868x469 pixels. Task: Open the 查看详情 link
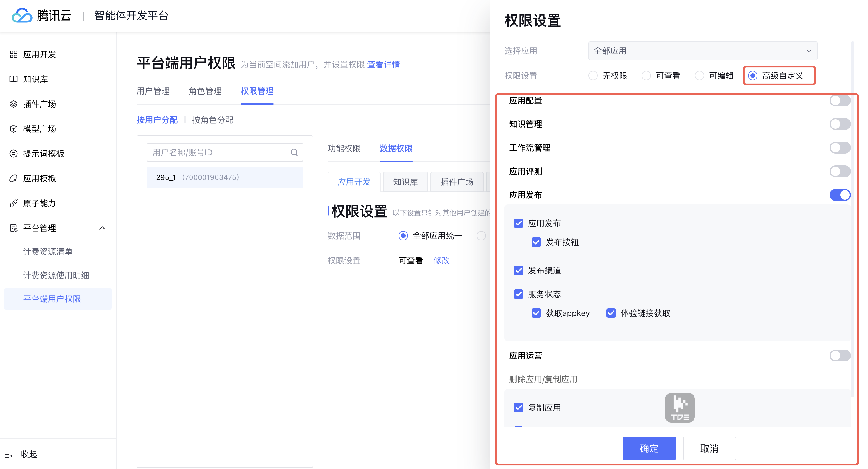tap(384, 64)
